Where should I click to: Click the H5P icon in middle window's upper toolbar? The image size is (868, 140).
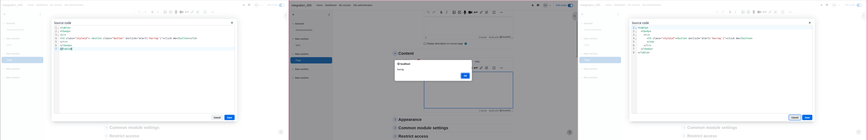(x=475, y=13)
